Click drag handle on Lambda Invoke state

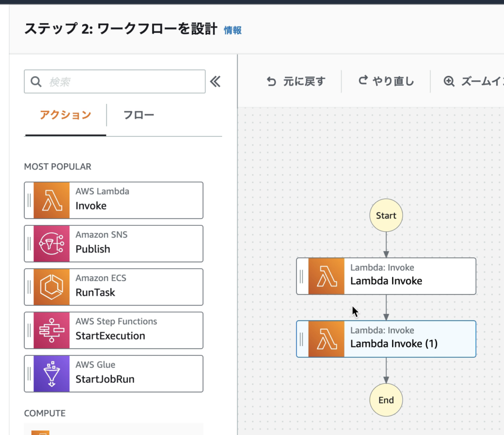point(302,276)
